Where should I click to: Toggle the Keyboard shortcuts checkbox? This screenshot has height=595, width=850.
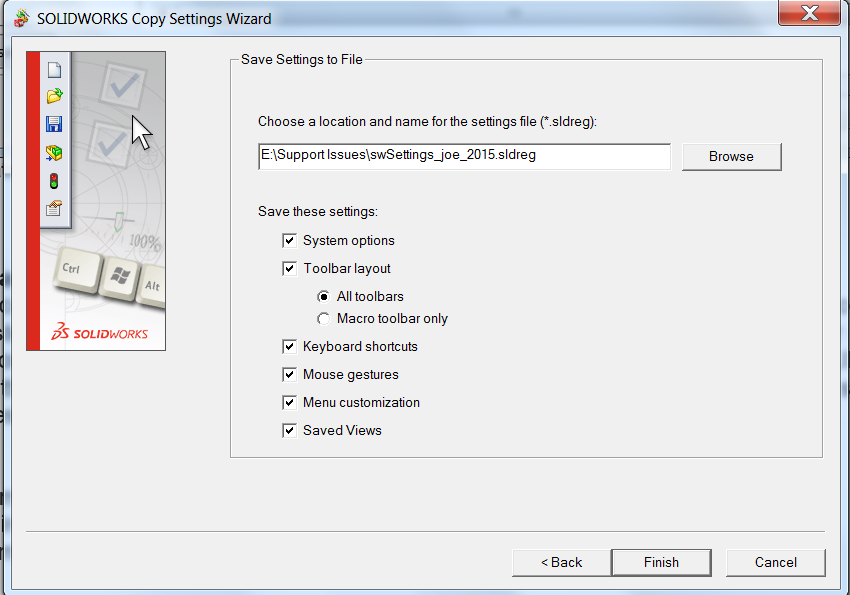click(289, 346)
